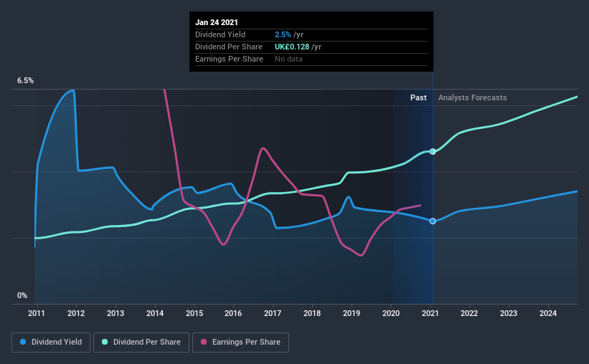
Task: Select the teal data point marker at 2021
Action: pos(433,152)
